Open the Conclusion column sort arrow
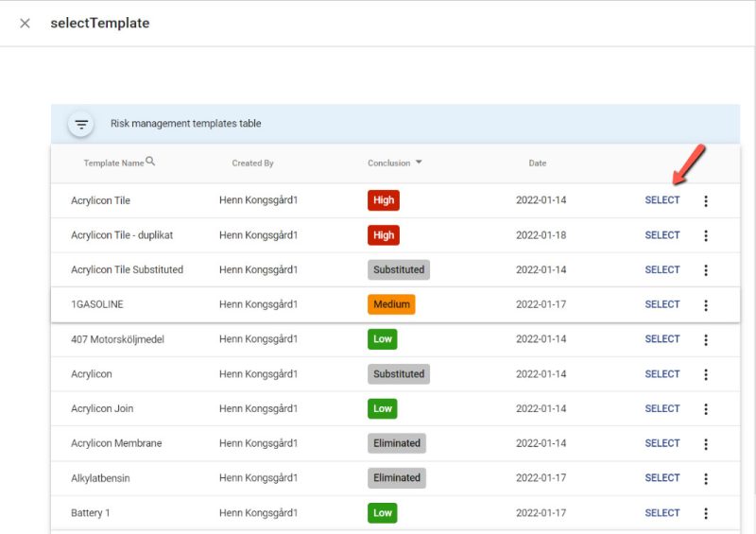Viewport: 756px width, 534px height. coord(419,162)
